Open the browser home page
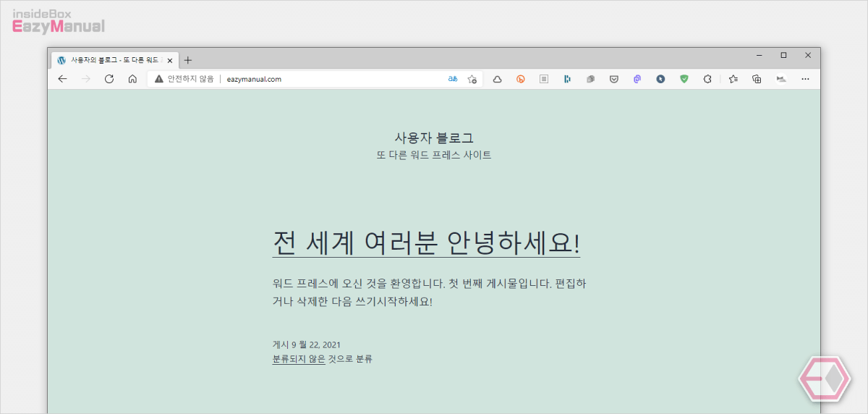The image size is (868, 414). coord(132,79)
